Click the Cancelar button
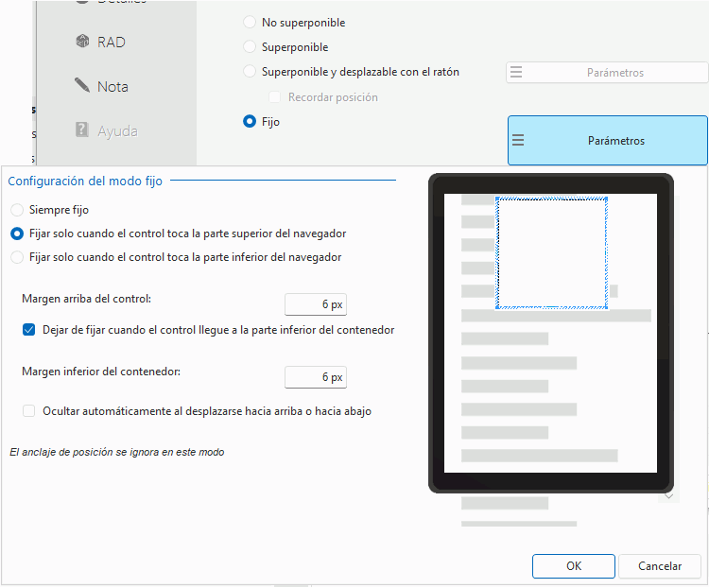Viewport: 709px width, 588px height. (x=660, y=566)
